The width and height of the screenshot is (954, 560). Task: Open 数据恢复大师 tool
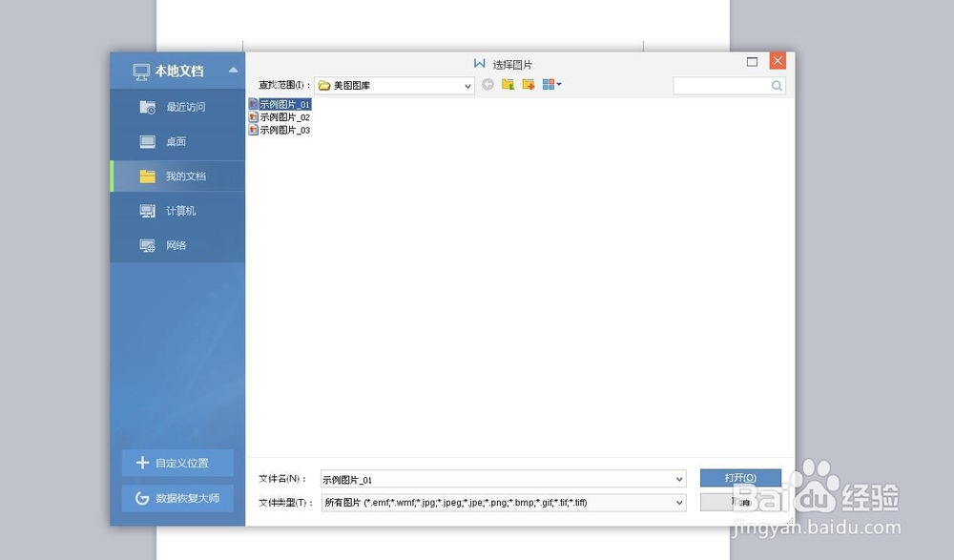[177, 498]
